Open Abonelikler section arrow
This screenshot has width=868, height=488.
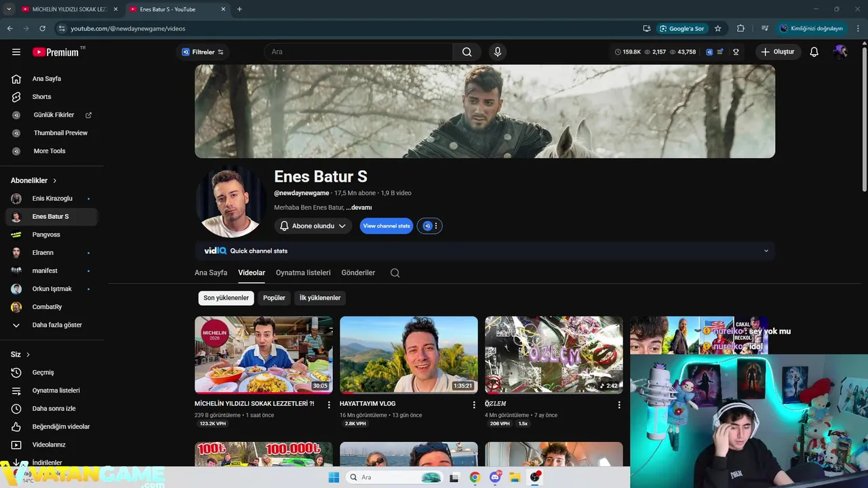click(55, 181)
